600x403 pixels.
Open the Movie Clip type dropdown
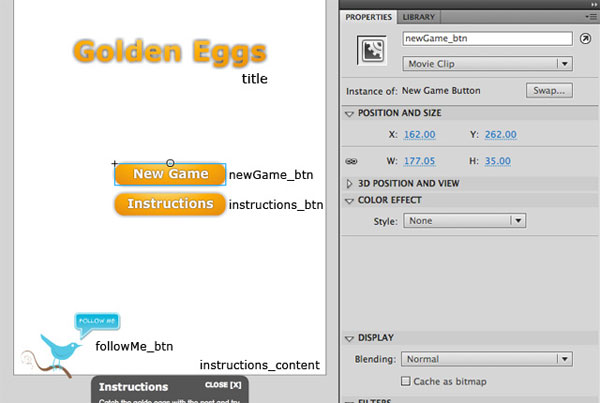[488, 64]
